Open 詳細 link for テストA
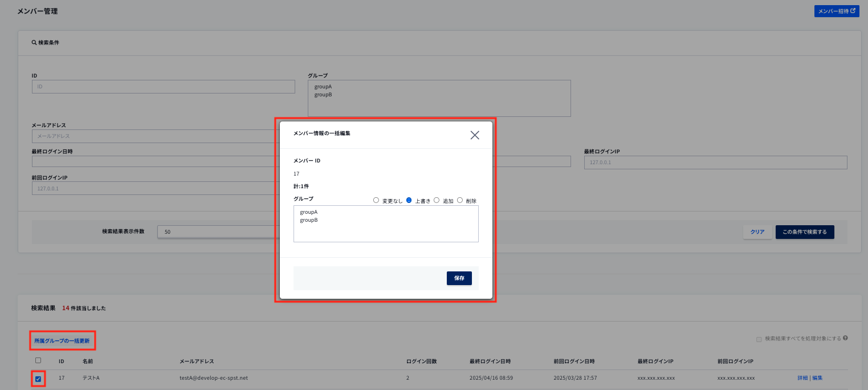This screenshot has width=868, height=390. coord(802,378)
